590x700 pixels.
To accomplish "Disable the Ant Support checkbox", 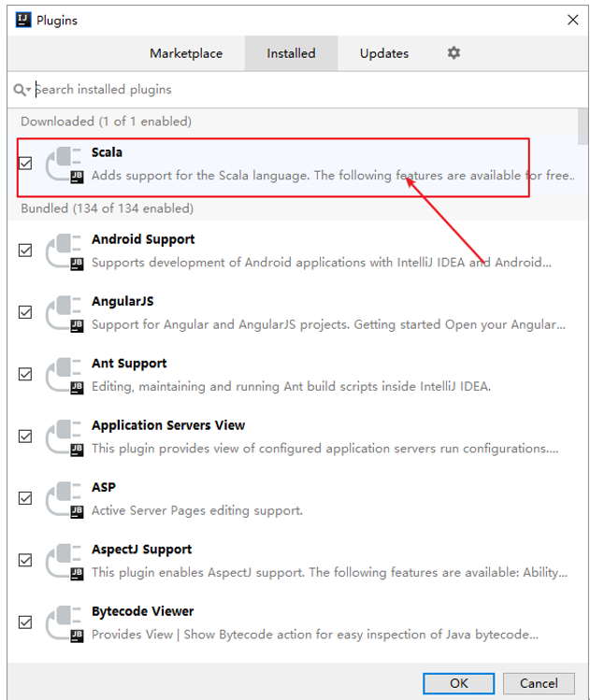I will tap(25, 374).
